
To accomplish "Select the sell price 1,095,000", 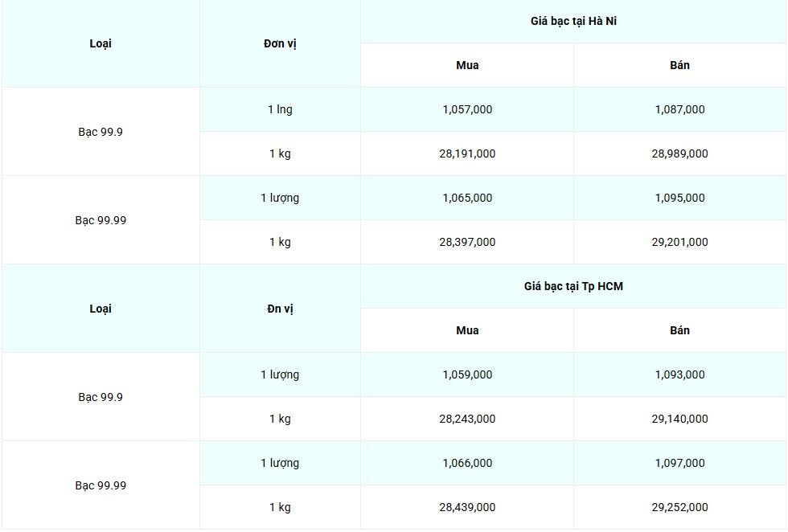I will pyautogui.click(x=679, y=198).
